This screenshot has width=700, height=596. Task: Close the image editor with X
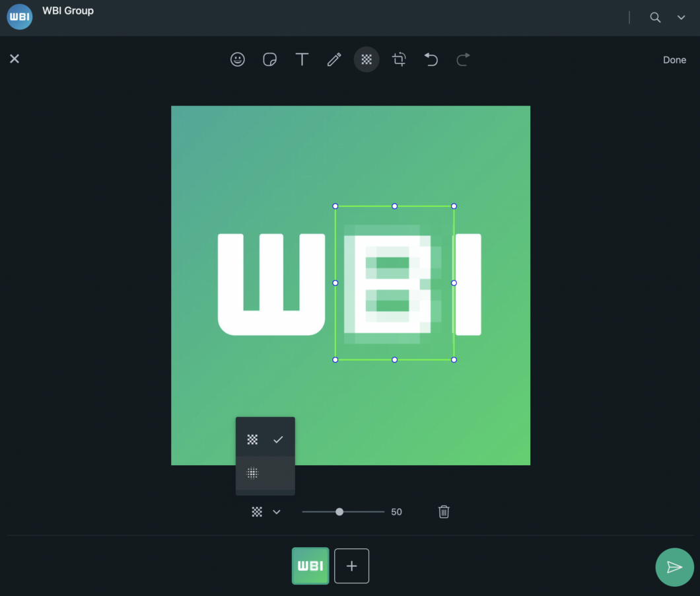(x=15, y=59)
